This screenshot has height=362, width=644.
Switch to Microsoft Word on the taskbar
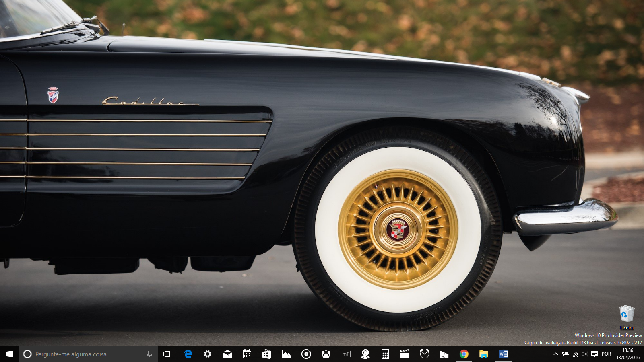503,354
